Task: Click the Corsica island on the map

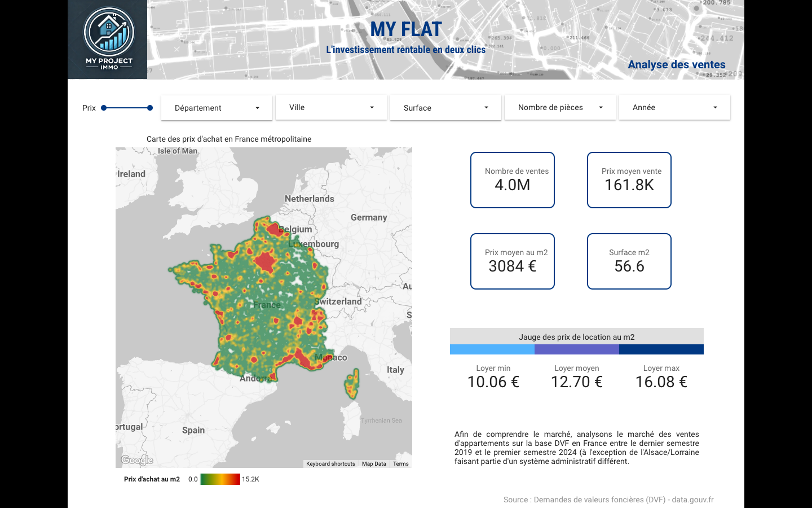Action: point(352,384)
